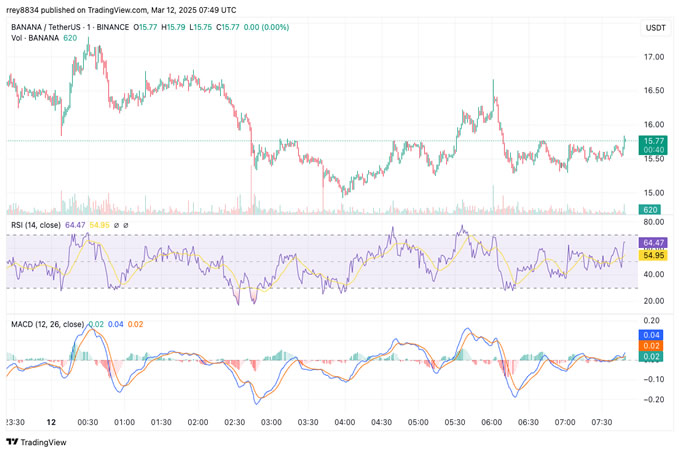Screen dimensions: 680x453
Task: Click the green 15.77 current price tag
Action: (x=654, y=141)
